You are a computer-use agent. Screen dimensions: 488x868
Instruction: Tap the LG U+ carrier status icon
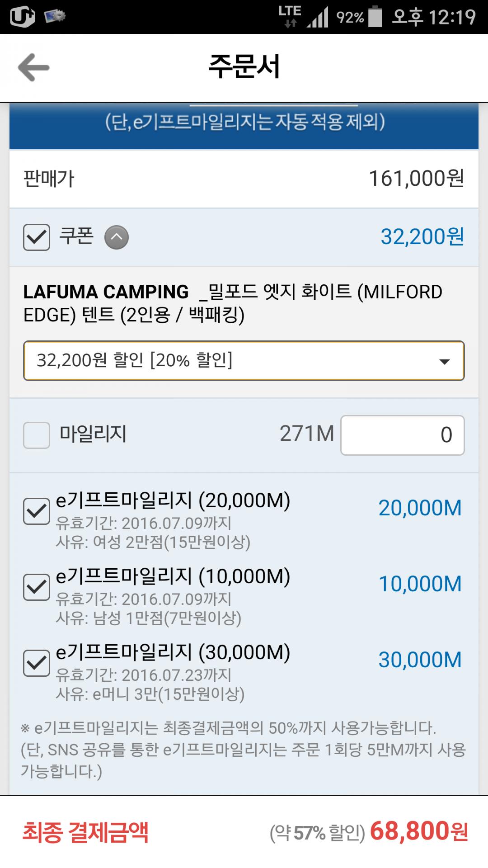click(22, 17)
